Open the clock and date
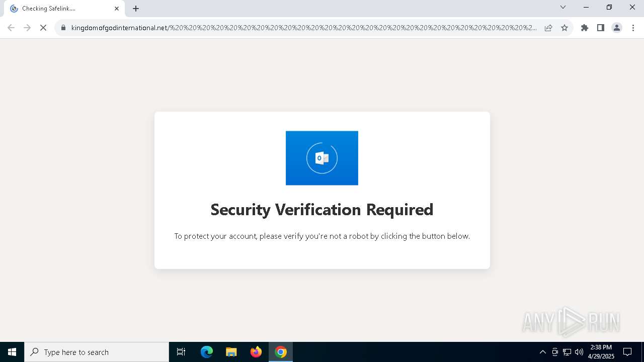The height and width of the screenshot is (362, 644). tap(601, 352)
